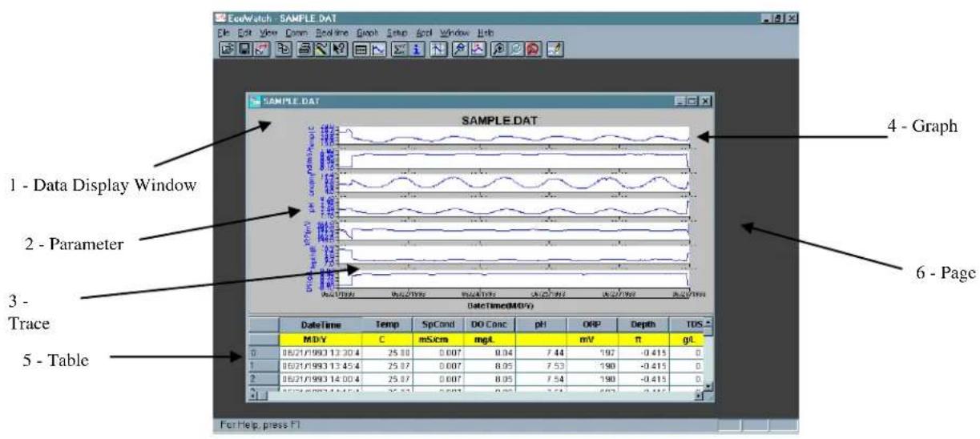Click the table's horizontal scrollbar right arrow
Viewport: 980px width, 439px height.
[697, 395]
